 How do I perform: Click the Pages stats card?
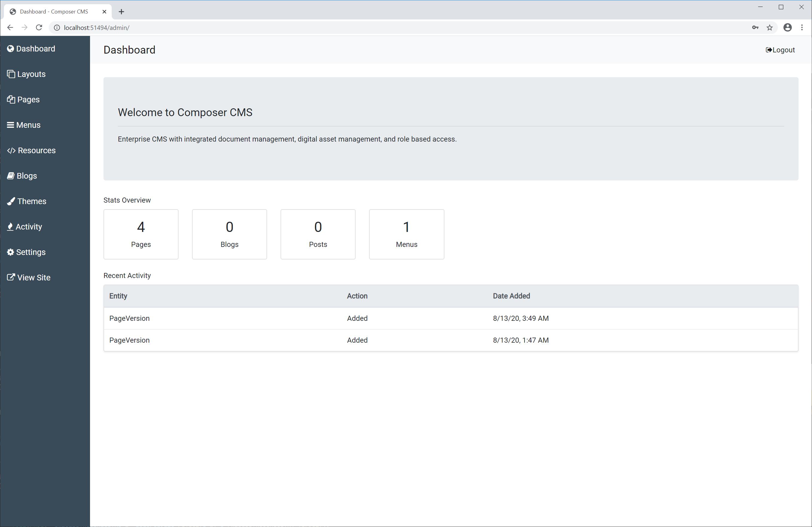[x=141, y=234]
